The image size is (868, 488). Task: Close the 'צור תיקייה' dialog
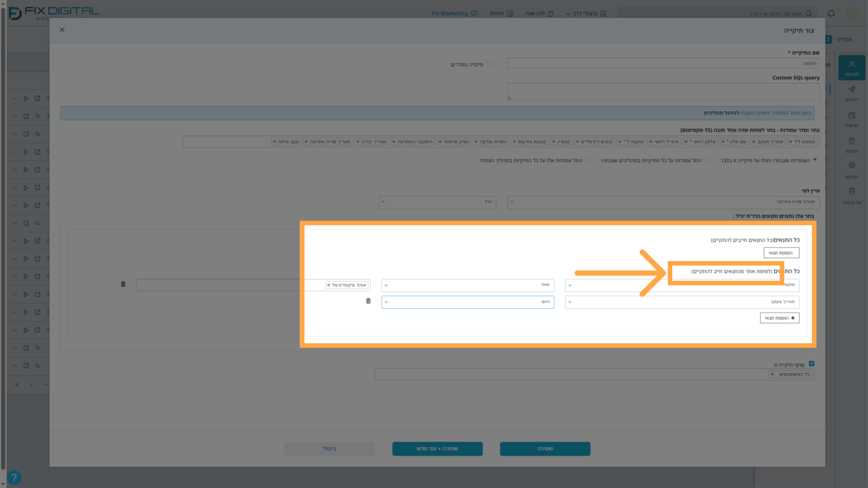tap(62, 30)
